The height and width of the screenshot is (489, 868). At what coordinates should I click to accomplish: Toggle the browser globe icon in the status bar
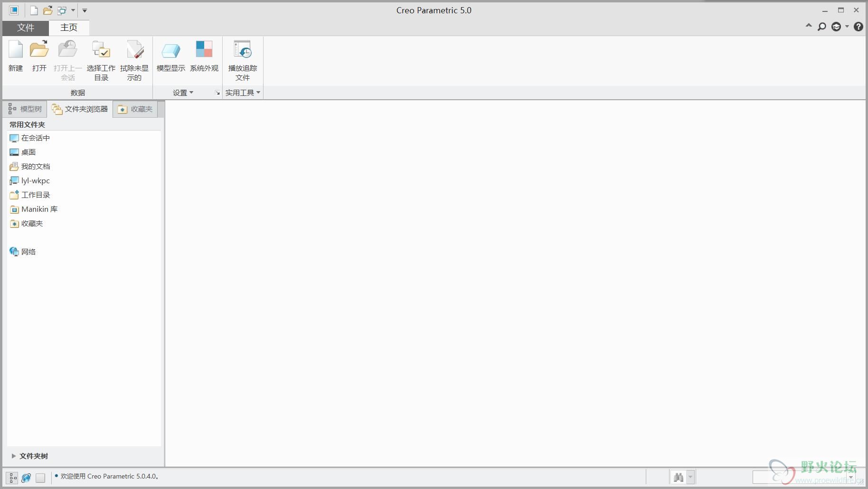tap(27, 478)
